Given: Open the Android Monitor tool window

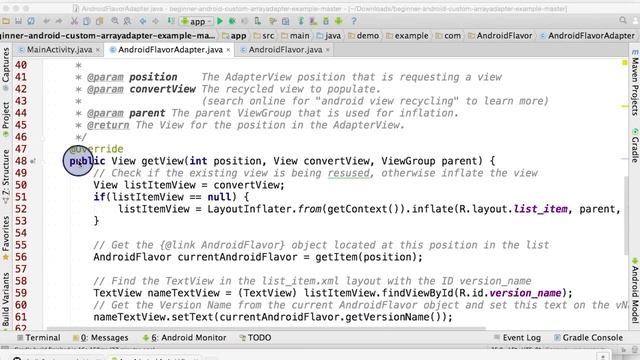Looking at the screenshot, I should [184, 338].
